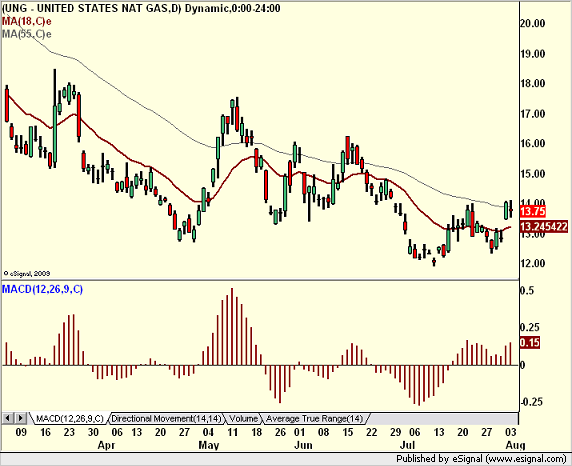
Task: Click the 30 date label on time axis
Action: coord(93,432)
